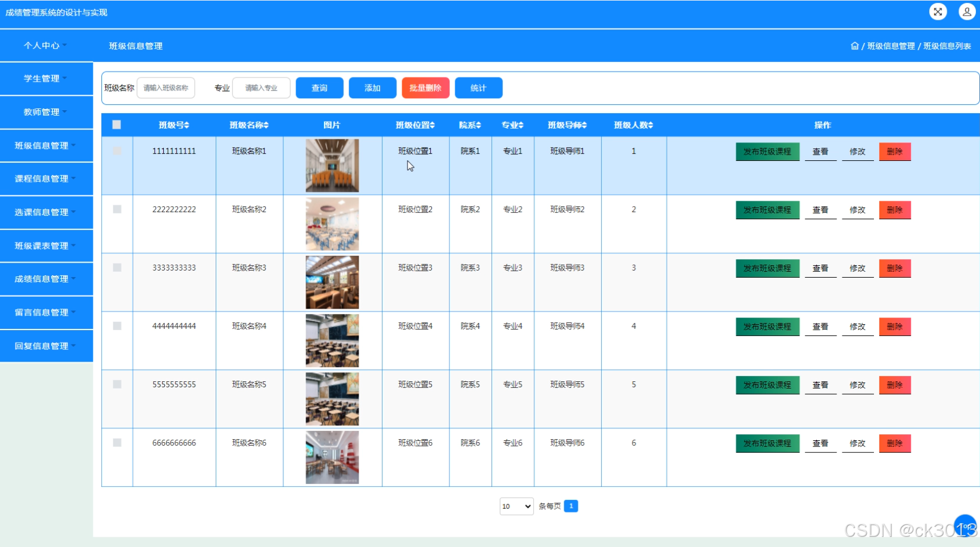Screen dimensions: 980x547
Task: Click the home icon in breadcrumb
Action: pyautogui.click(x=854, y=46)
